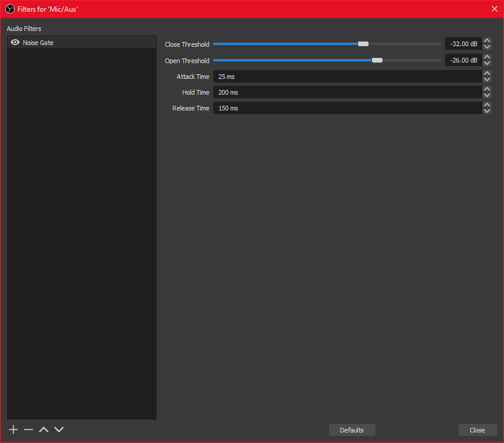
Task: Close the Filters window with X
Action: [495, 9]
